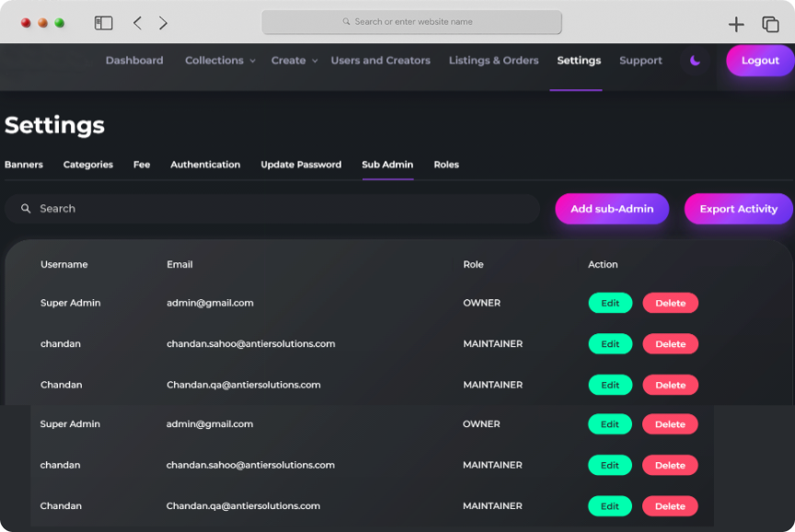Viewport: 795px width, 532px height.
Task: Delete the first chandan.sahoo@antiersolutions.com user
Action: tap(670, 344)
